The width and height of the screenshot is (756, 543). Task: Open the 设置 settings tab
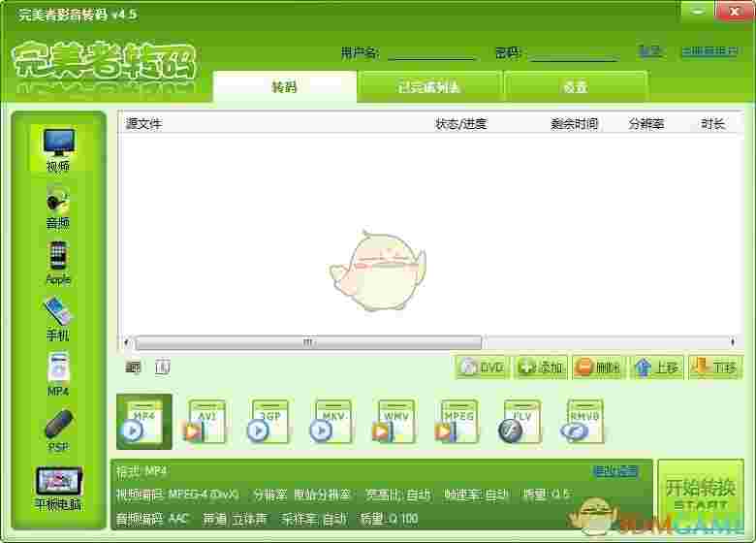tap(576, 87)
